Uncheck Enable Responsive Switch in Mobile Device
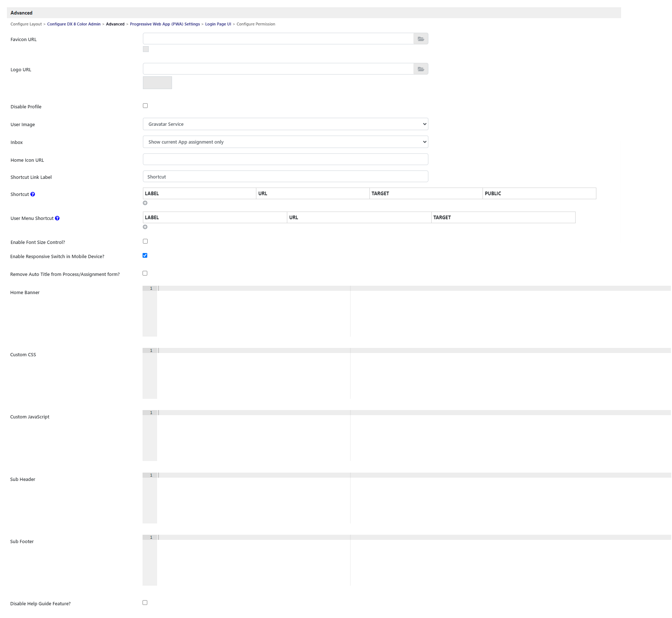Viewport: 672px width, 618px height. 145,256
